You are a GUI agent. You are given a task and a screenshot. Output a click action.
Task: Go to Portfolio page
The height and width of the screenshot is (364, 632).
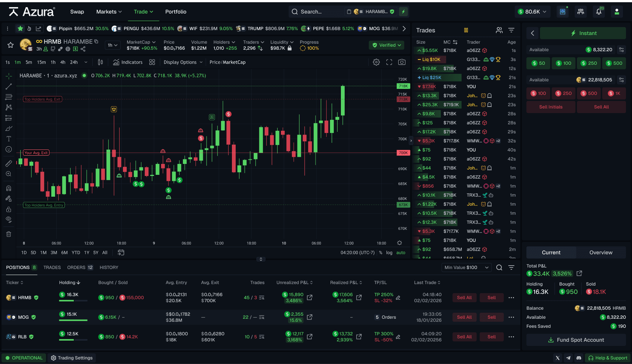pos(176,12)
